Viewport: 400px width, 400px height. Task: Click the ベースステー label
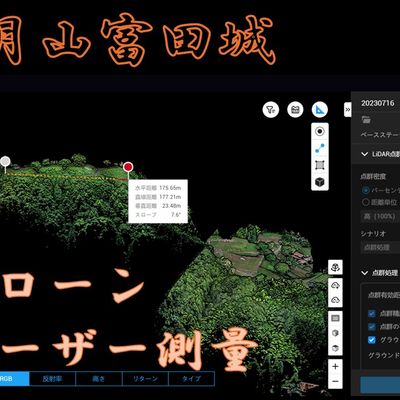click(x=380, y=135)
